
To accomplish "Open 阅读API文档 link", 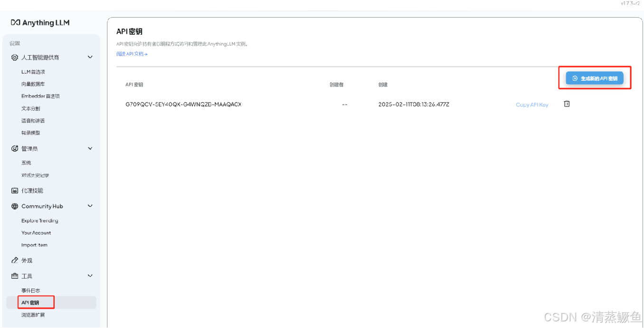I will (x=132, y=54).
